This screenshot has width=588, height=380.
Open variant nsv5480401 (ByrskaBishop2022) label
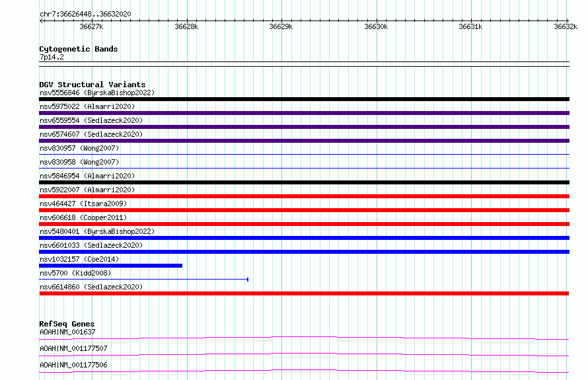point(97,231)
